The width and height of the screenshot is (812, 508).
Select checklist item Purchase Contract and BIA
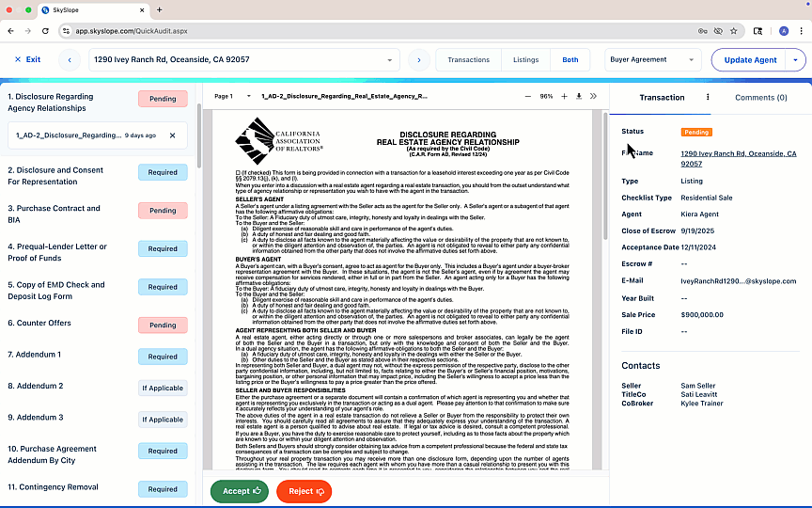tap(54, 214)
